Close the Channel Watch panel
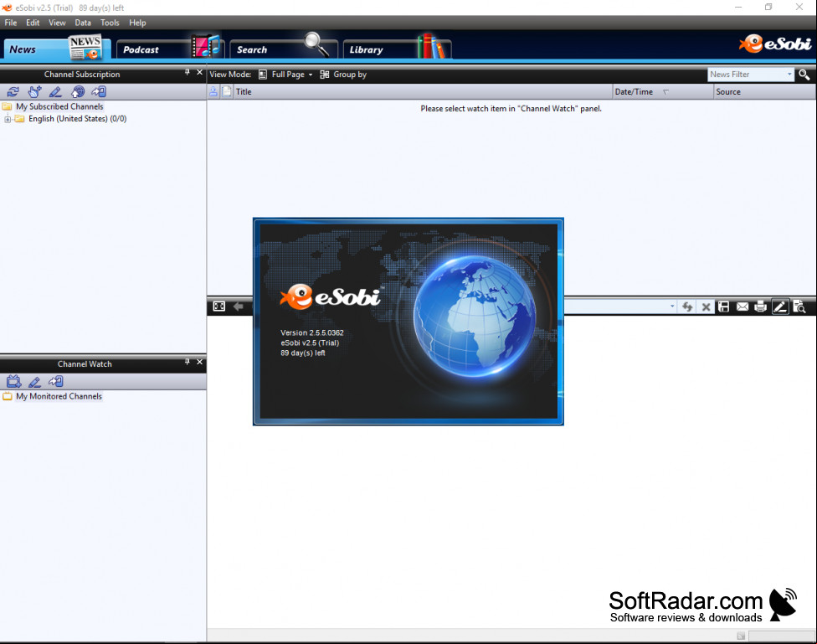The height and width of the screenshot is (644, 817). pos(199,362)
